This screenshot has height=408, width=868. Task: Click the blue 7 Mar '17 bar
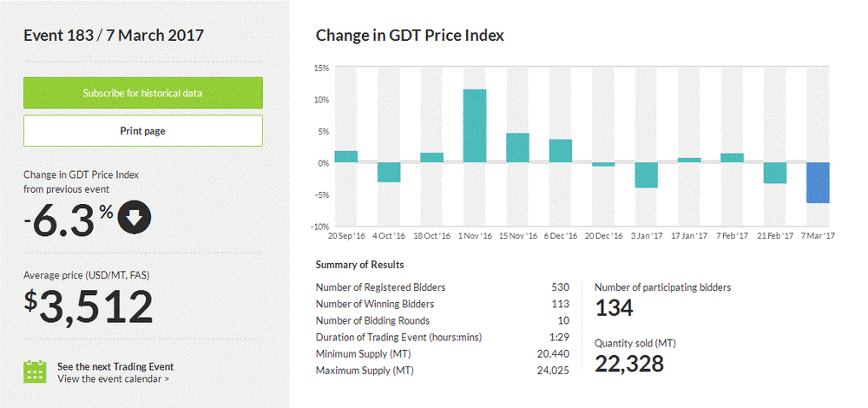tap(818, 182)
